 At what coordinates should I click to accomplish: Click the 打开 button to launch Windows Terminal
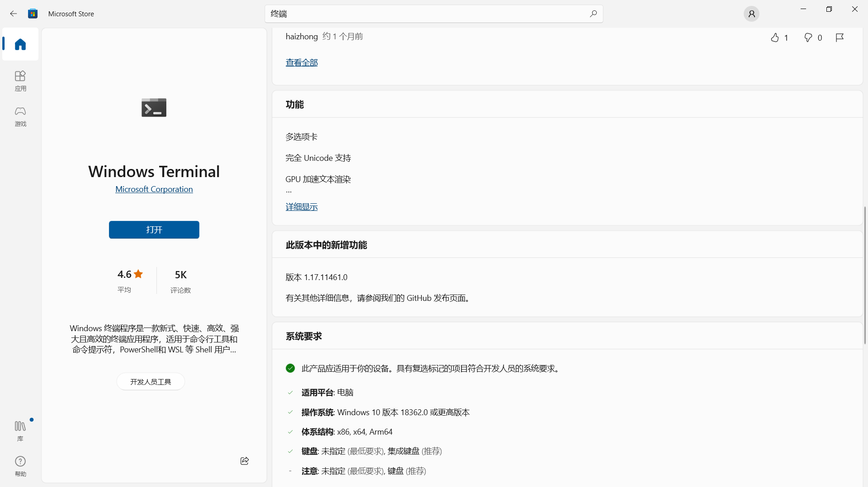click(x=154, y=229)
